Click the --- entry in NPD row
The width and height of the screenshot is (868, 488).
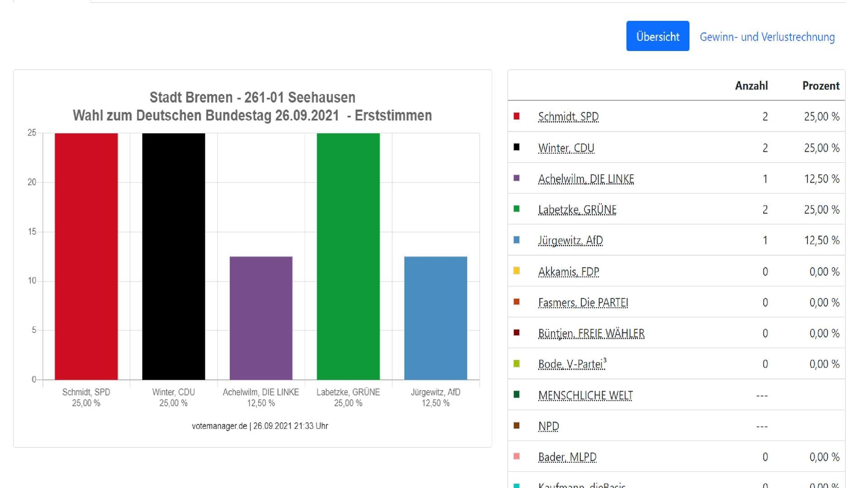[762, 426]
